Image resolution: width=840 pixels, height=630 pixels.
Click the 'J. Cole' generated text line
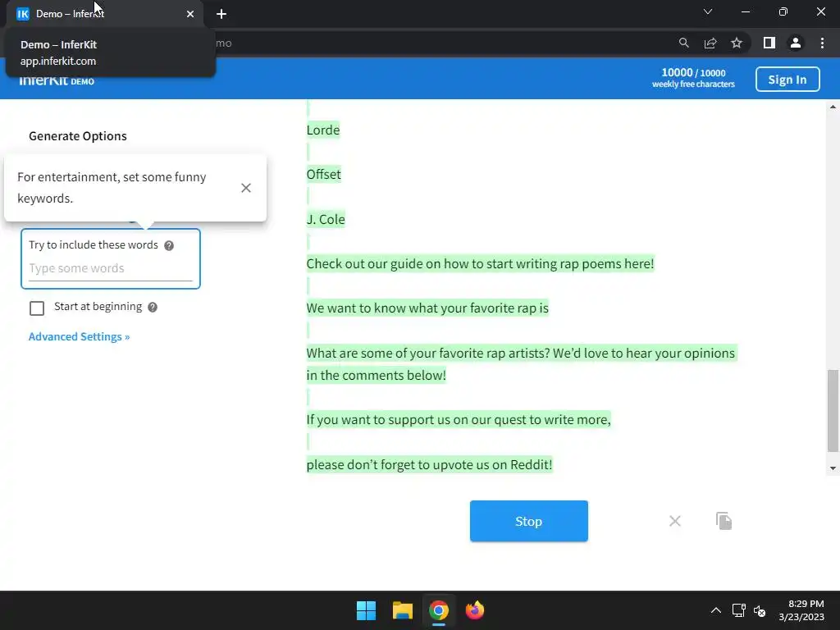[x=326, y=220]
